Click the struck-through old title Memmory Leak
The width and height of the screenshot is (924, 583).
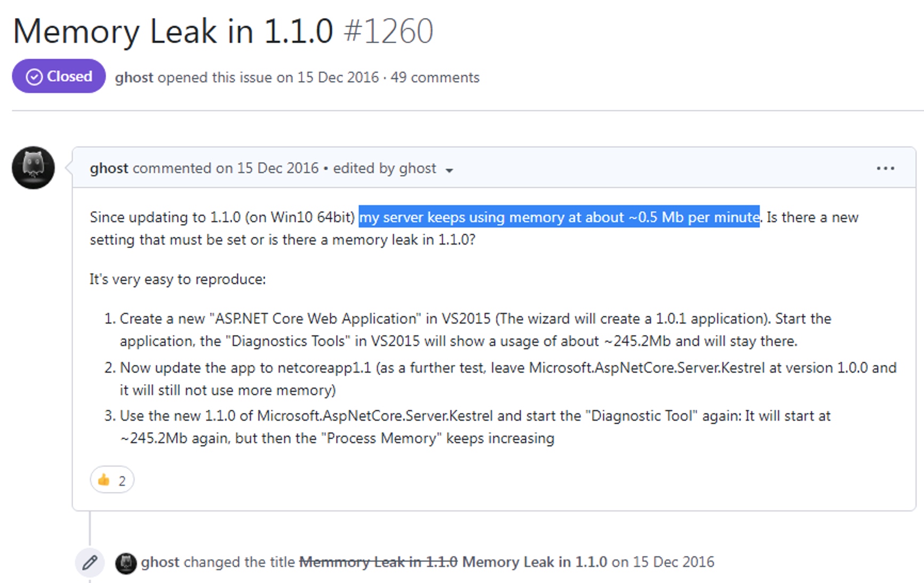(x=378, y=562)
